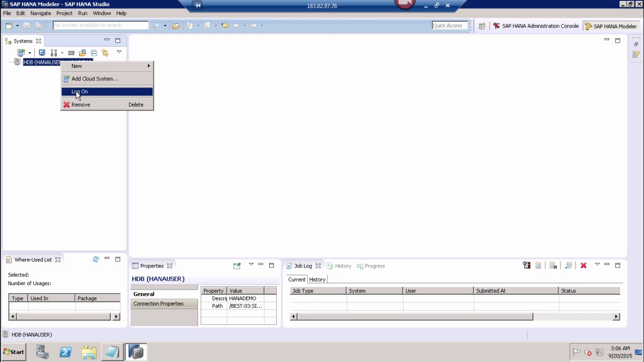Click the New wizard toolbar icon
The width and height of the screenshot is (644, 362).
click(9, 26)
